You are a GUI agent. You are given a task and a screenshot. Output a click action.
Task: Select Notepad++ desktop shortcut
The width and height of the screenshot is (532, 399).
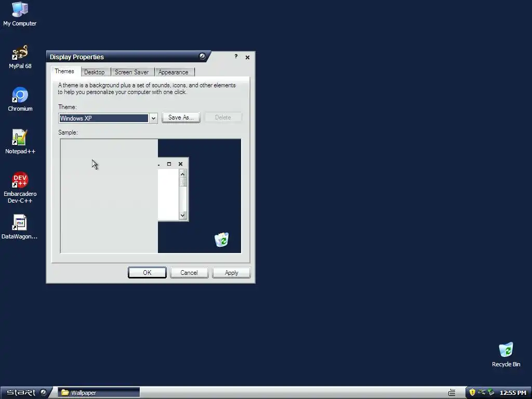point(20,142)
